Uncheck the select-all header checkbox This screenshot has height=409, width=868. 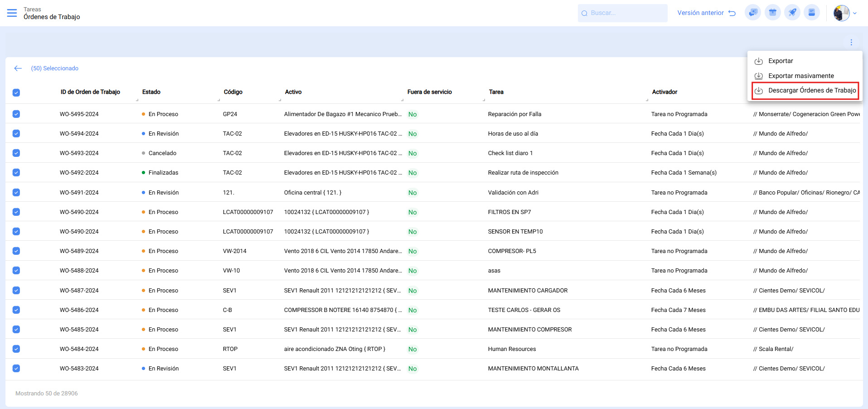tap(16, 93)
